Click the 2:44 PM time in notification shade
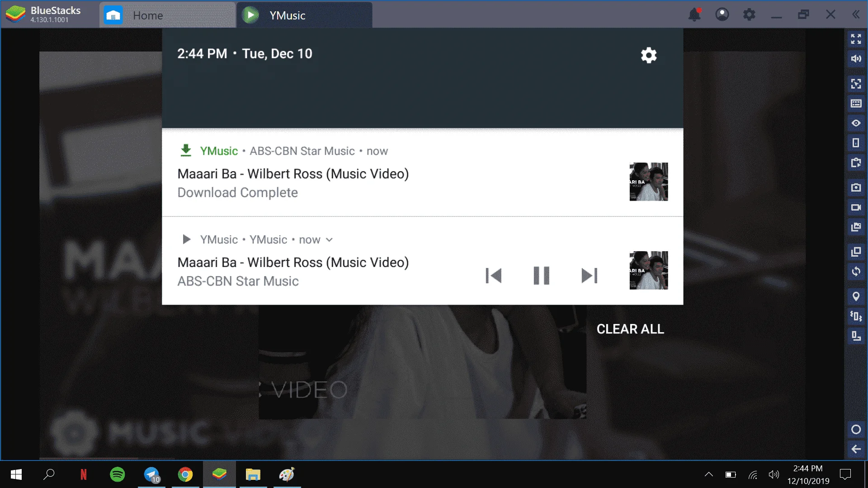Viewport: 868px width, 488px height. pyautogui.click(x=202, y=54)
